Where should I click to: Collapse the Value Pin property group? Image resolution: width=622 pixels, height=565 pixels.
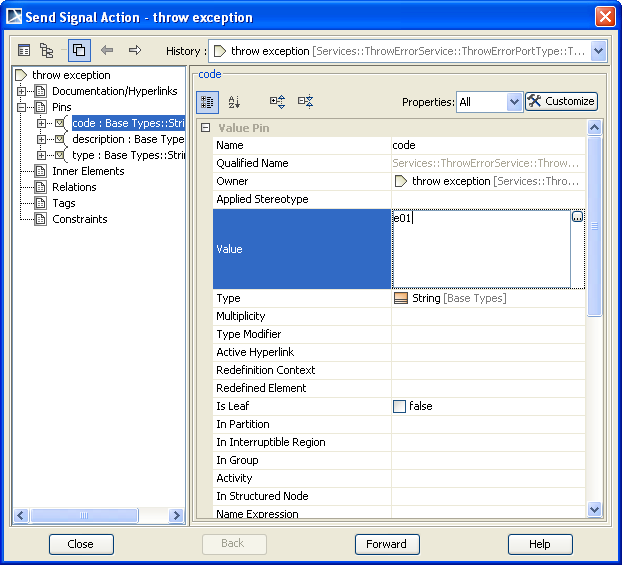(x=205, y=128)
